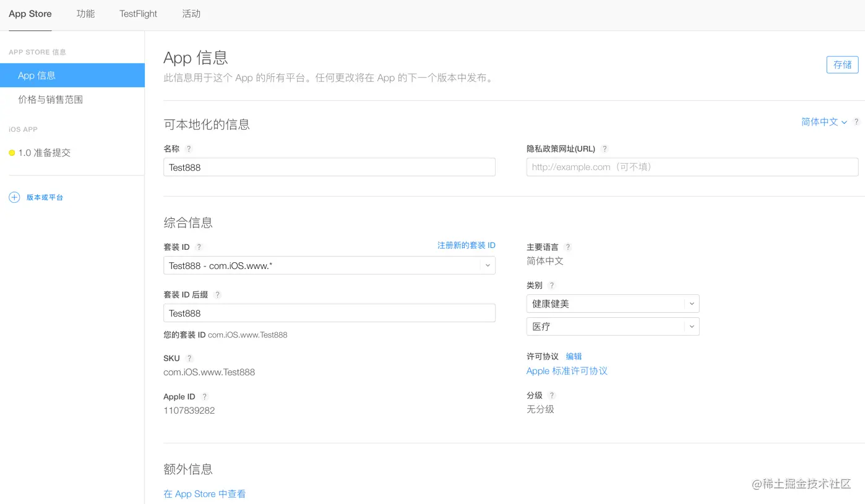Image resolution: width=865 pixels, height=504 pixels.
Task: Click help icon next to 隐私政策网址(URL)
Action: [x=605, y=149]
